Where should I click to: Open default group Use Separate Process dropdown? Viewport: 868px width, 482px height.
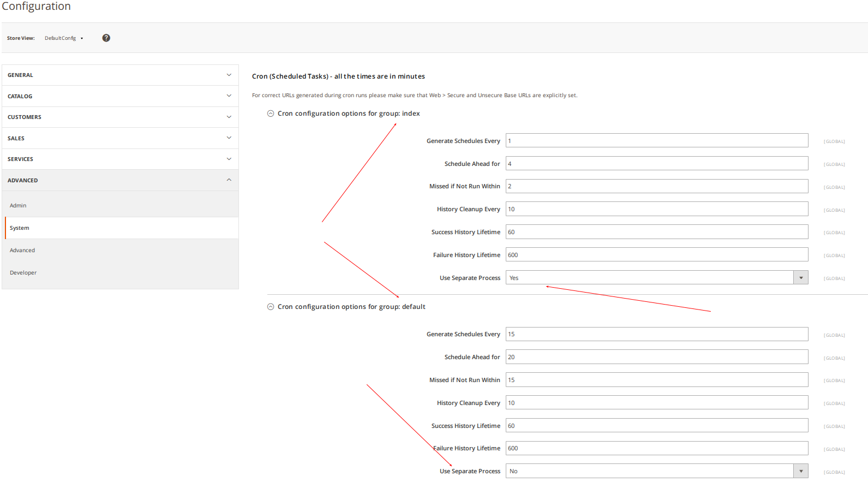point(656,471)
